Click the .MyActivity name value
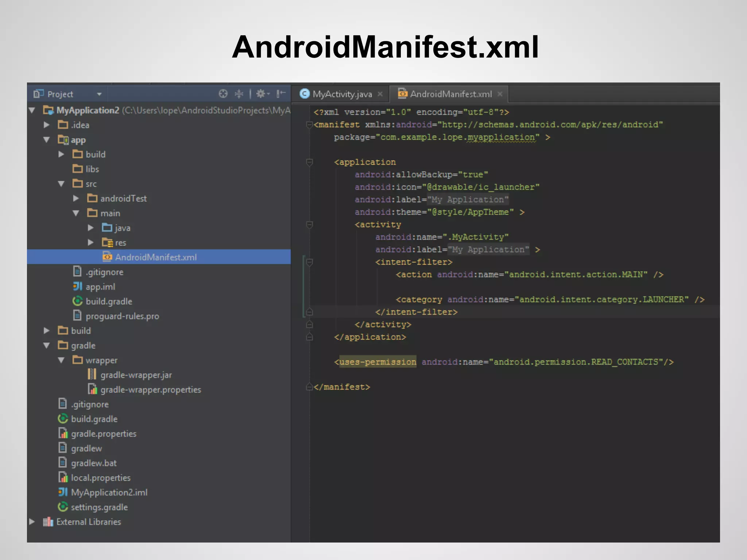Screen dimensions: 747x560 (x=476, y=237)
